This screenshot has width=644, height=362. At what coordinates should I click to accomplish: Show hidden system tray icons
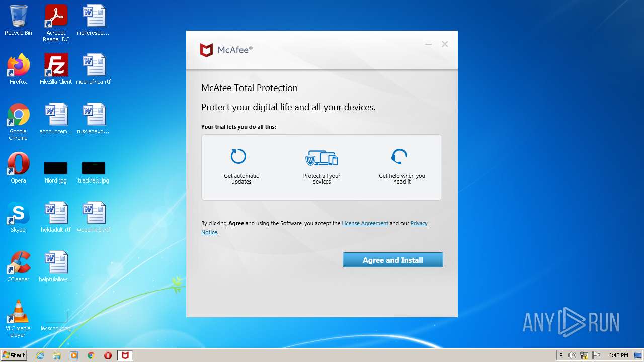tap(561, 355)
